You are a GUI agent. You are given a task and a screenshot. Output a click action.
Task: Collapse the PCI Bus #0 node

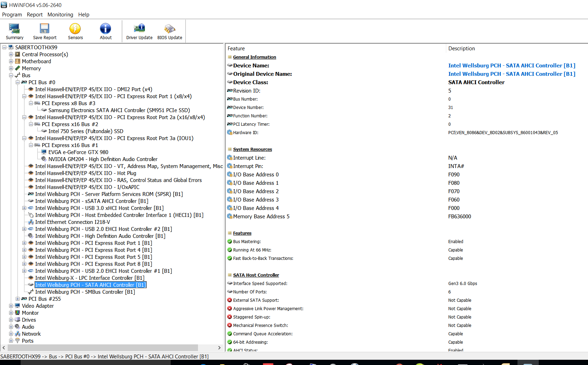tap(18, 82)
